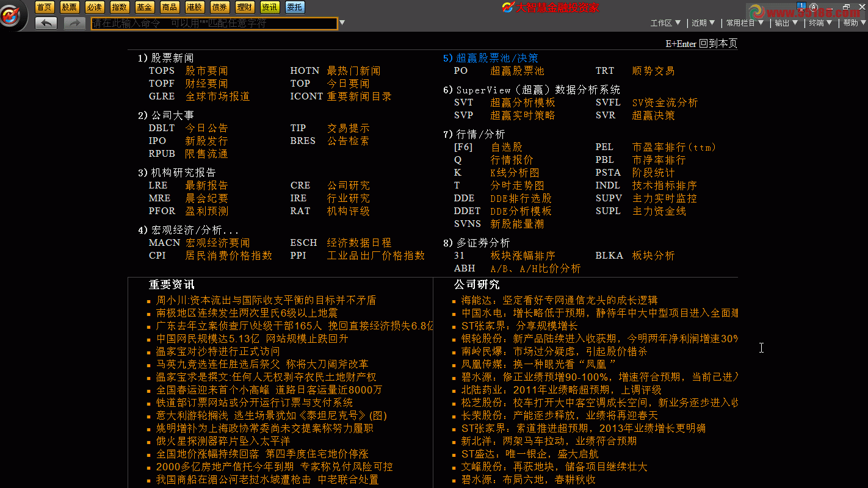This screenshot has height=488, width=868.
Task: Switch to the 指数 tab
Action: coord(120,7)
